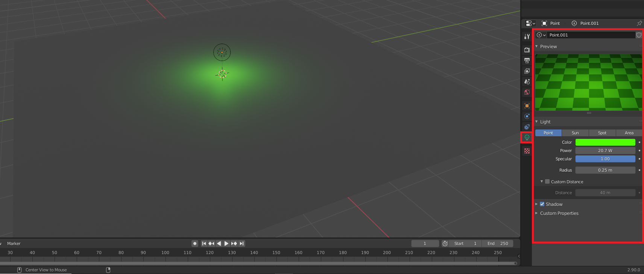This screenshot has height=274, width=644.
Task: Click the animate dot next to Specular
Action: pos(639,159)
